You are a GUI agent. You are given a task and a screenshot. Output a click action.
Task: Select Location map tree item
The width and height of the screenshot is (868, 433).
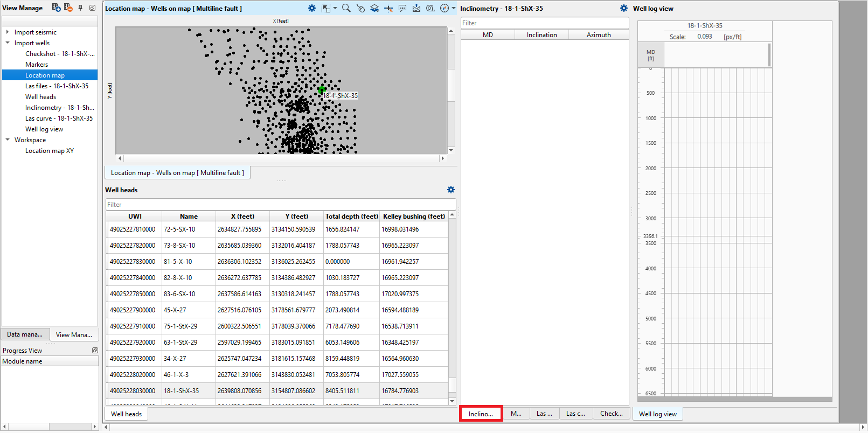[x=50, y=75]
